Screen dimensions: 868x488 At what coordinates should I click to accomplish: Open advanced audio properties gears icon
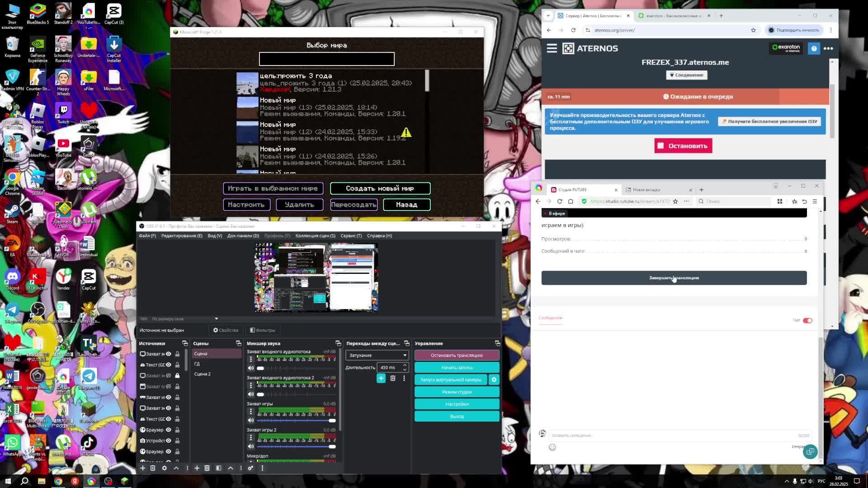click(250, 468)
